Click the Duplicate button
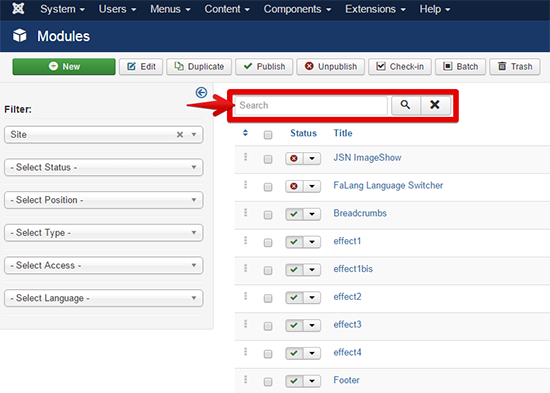 [x=199, y=66]
